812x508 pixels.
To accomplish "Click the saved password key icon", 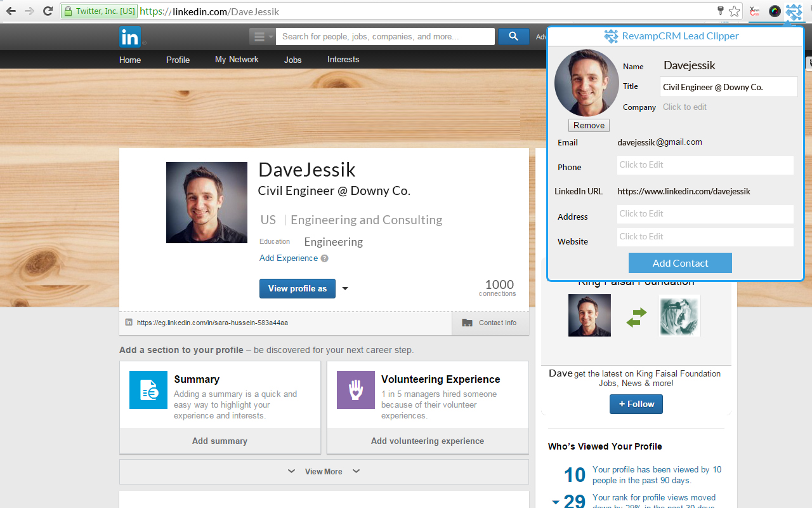I will (x=721, y=11).
